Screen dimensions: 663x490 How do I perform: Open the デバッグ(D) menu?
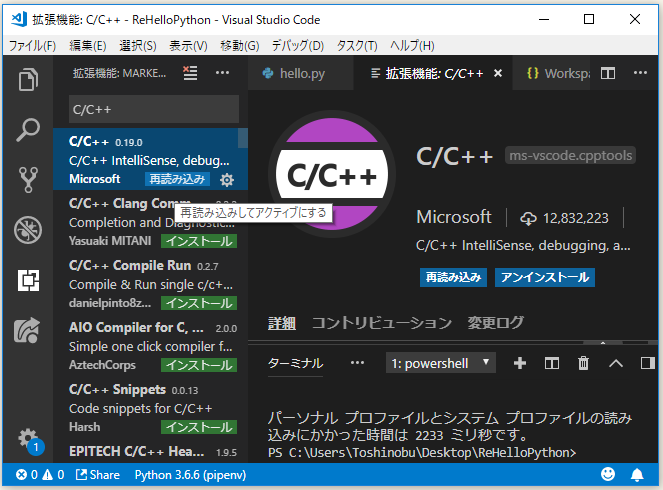[x=298, y=46]
